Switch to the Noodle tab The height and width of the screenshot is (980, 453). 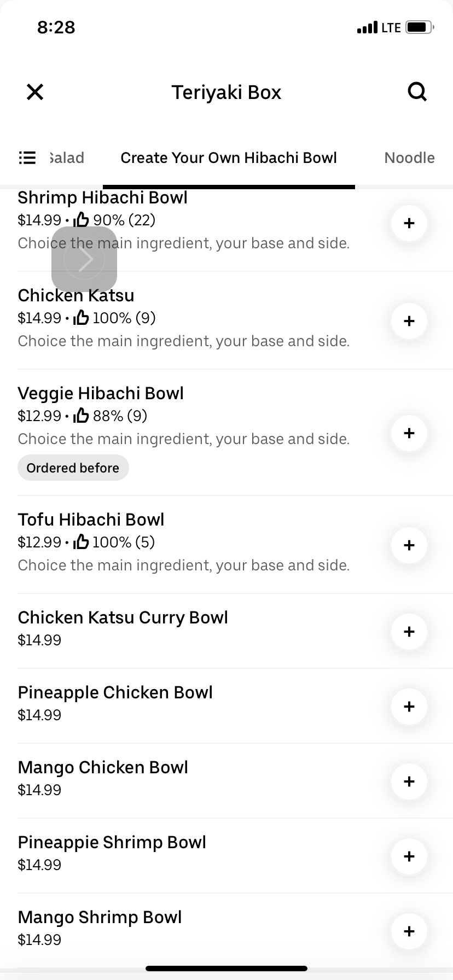pyautogui.click(x=409, y=158)
